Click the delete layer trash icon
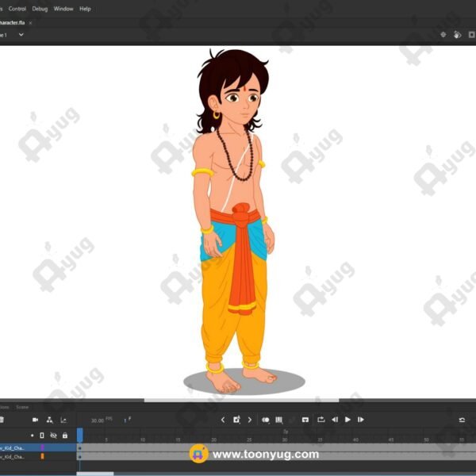 2,420
